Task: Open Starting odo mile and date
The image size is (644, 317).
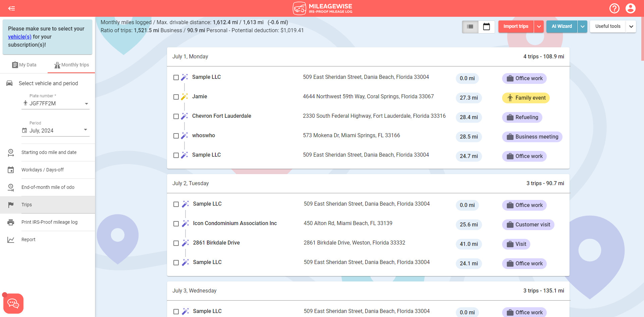Action: click(47, 152)
